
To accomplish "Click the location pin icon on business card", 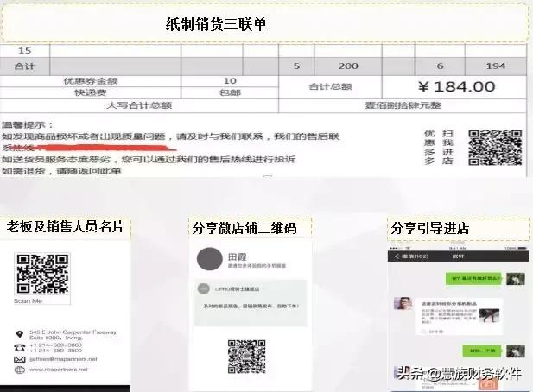I will [x=20, y=335].
